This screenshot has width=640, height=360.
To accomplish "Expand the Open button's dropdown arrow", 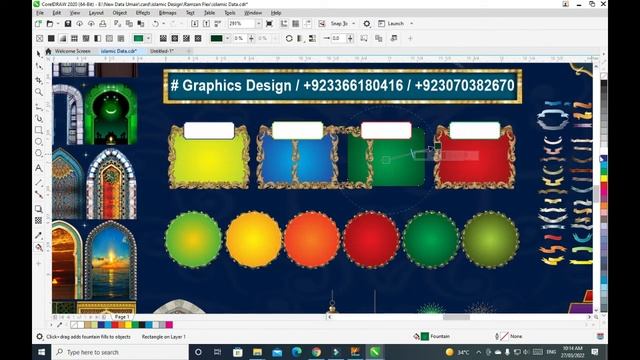I will click(x=58, y=24).
